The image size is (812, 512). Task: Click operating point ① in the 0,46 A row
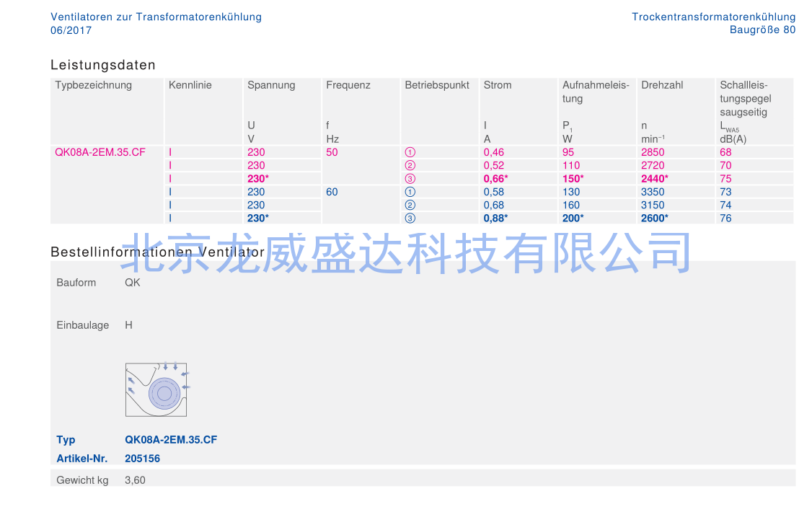[x=410, y=152]
